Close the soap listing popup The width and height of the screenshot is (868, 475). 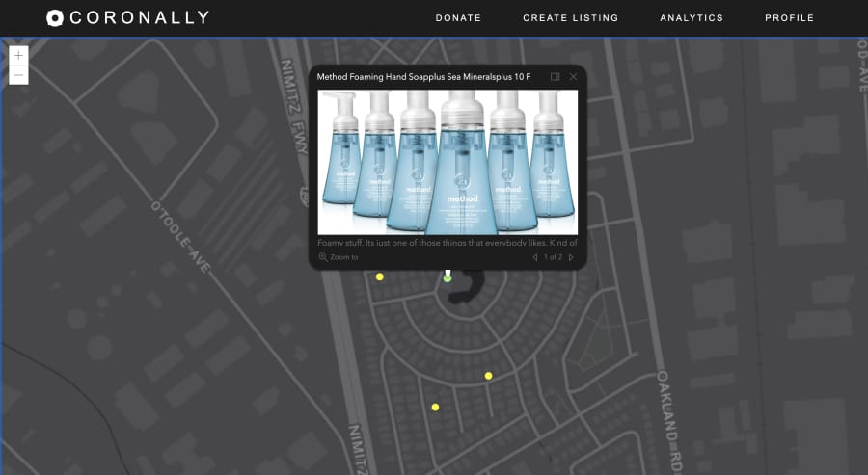[573, 77]
